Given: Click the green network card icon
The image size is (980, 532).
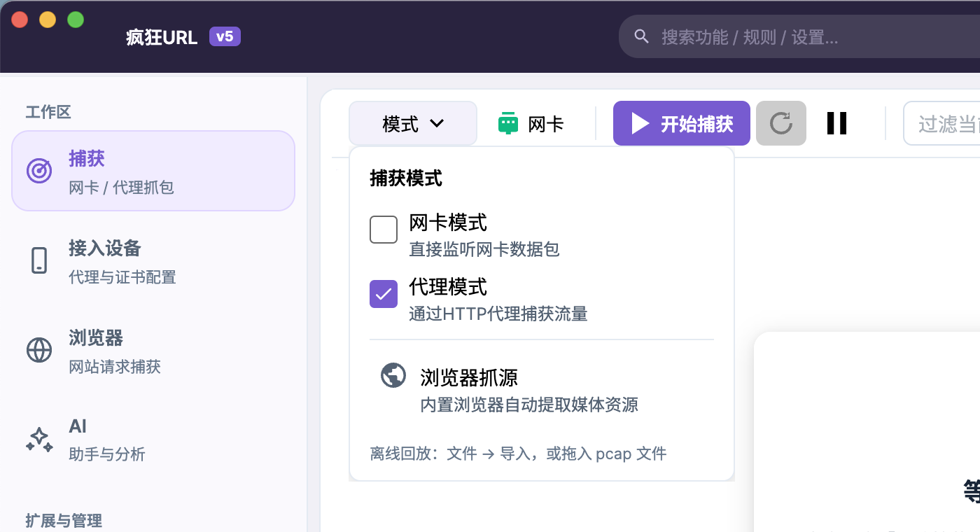Looking at the screenshot, I should [508, 123].
